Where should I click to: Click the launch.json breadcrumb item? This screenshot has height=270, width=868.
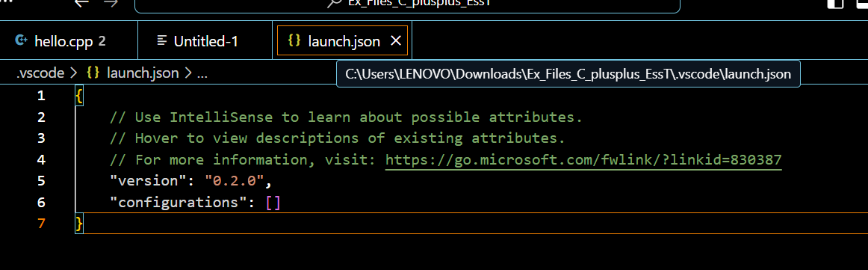click(x=142, y=73)
